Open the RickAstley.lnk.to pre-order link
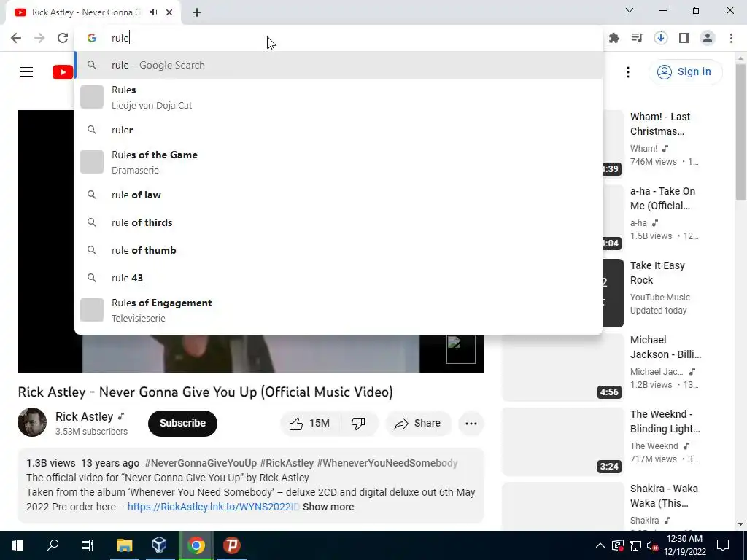Image resolution: width=747 pixels, height=560 pixels. tap(213, 507)
